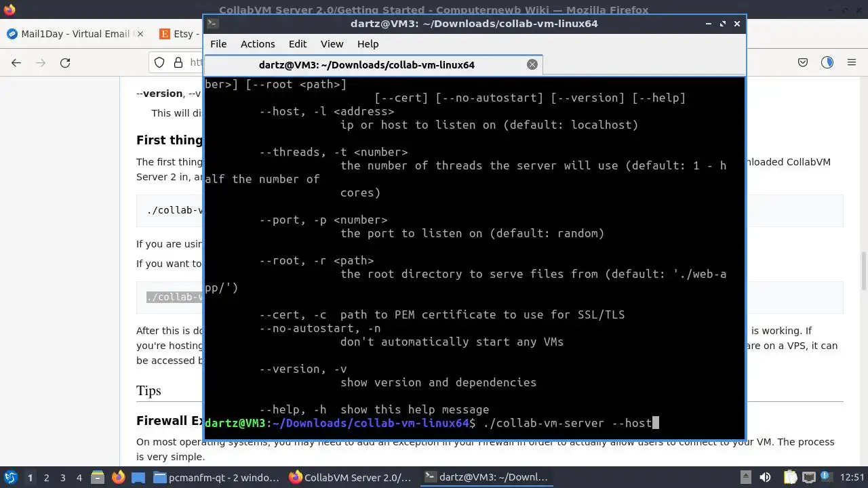Go back in Firefox
Screen dimensions: 868x488
tap(16, 62)
